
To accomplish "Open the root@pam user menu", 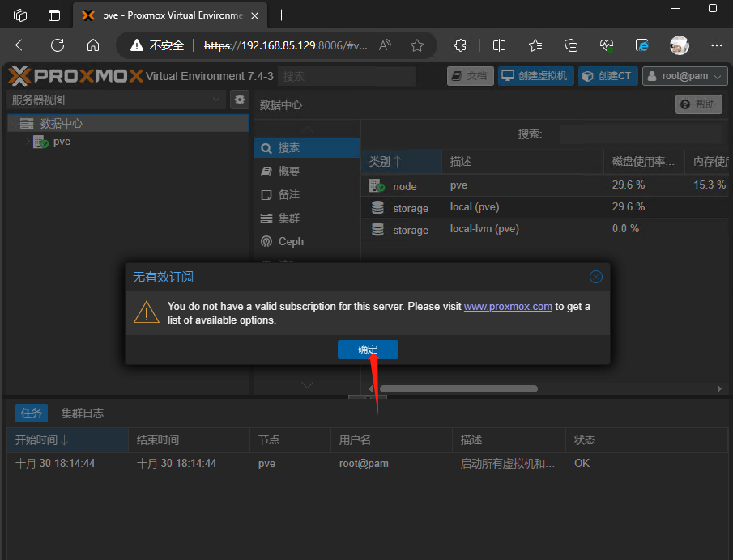I will pos(685,76).
